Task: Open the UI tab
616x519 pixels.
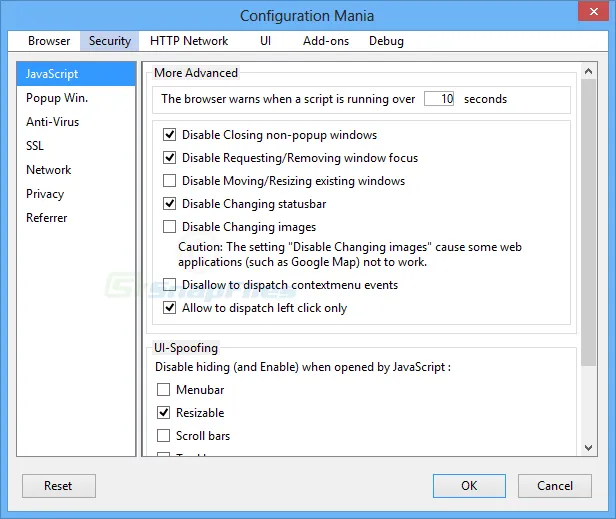Action: 266,41
